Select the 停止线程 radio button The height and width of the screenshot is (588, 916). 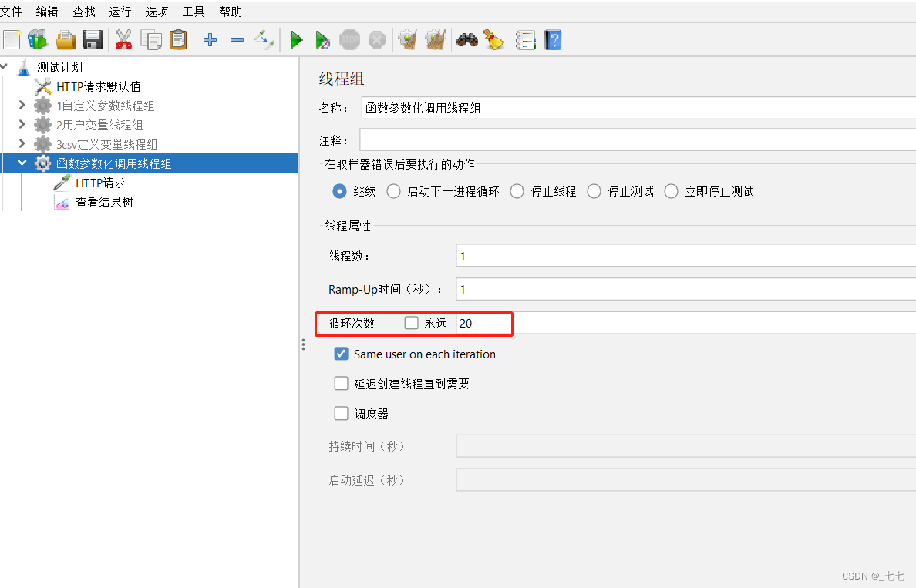(x=517, y=192)
